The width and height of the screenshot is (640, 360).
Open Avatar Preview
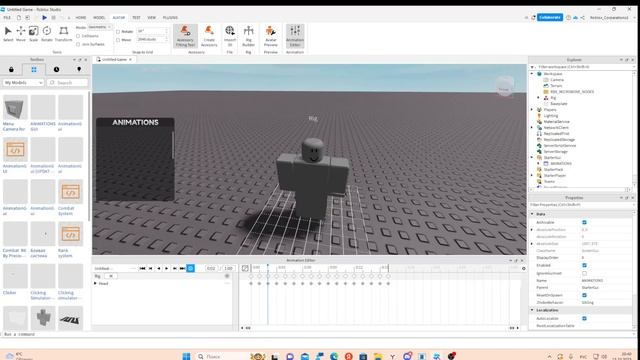pyautogui.click(x=270, y=36)
